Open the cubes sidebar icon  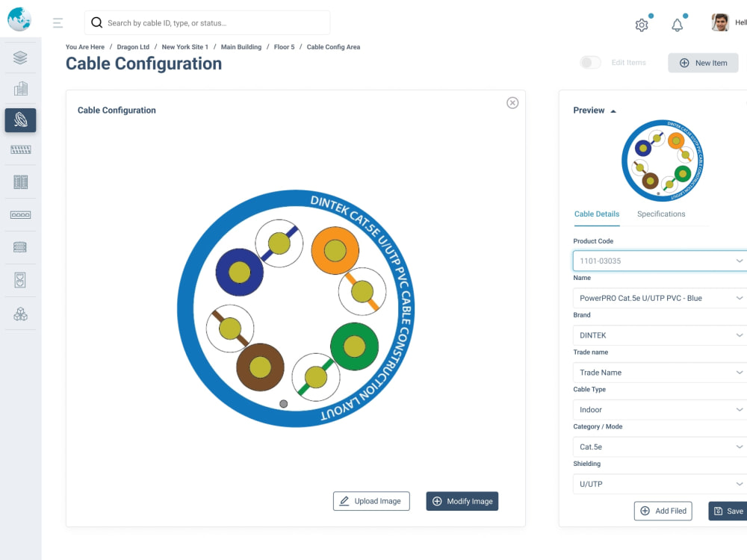pos(20,314)
